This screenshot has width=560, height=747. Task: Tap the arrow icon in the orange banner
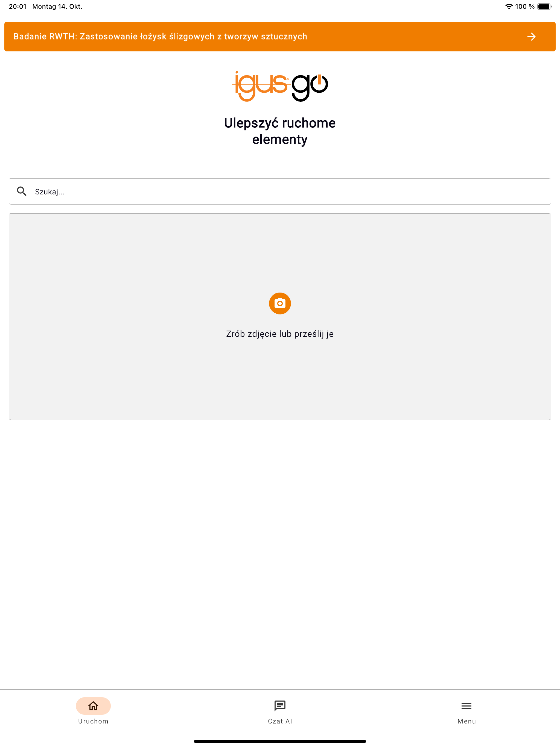tap(531, 36)
